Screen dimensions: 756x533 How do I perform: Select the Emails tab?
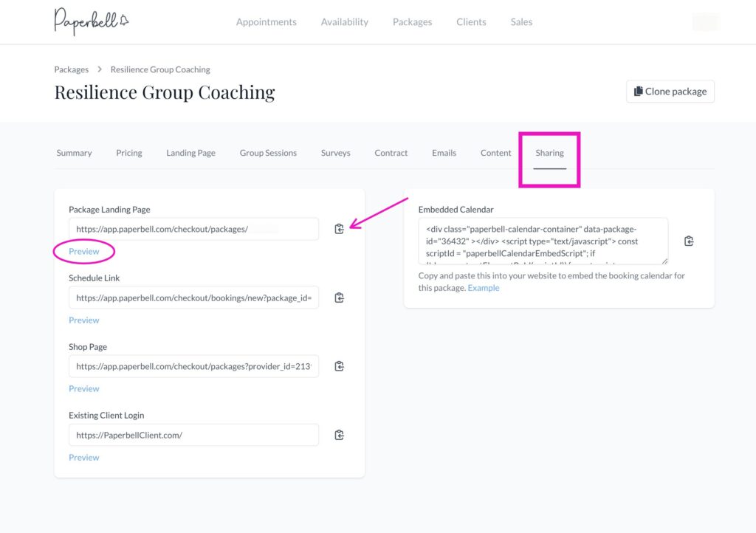pos(444,153)
